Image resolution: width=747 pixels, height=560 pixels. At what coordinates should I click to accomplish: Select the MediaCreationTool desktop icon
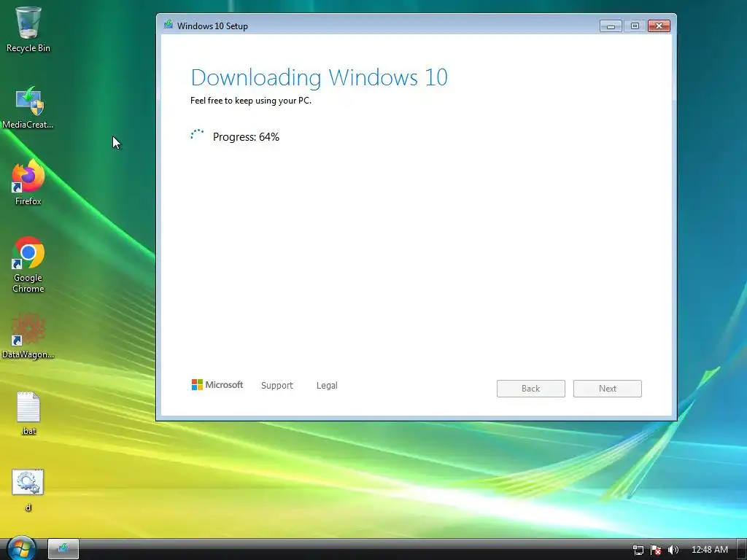[28, 107]
